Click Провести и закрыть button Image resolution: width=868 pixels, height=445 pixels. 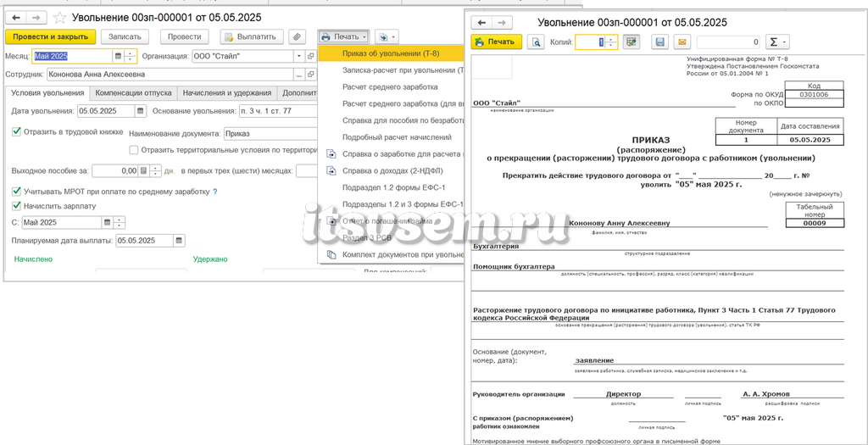click(50, 36)
